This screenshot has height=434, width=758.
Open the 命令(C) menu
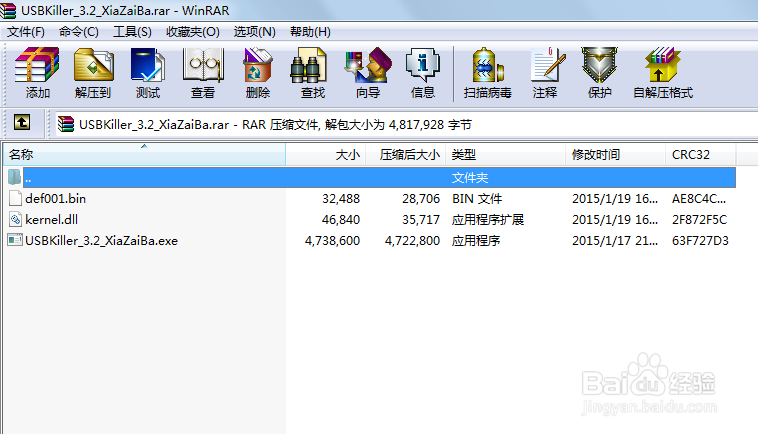click(x=79, y=32)
